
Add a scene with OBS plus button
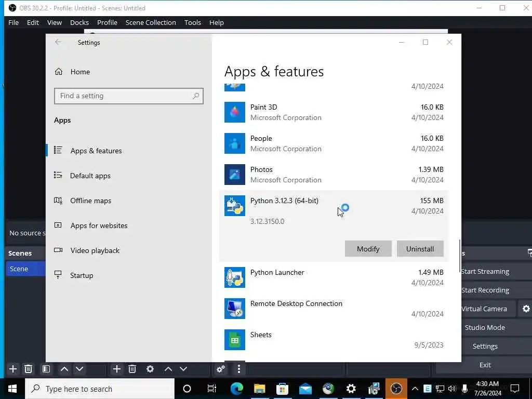(x=13, y=369)
